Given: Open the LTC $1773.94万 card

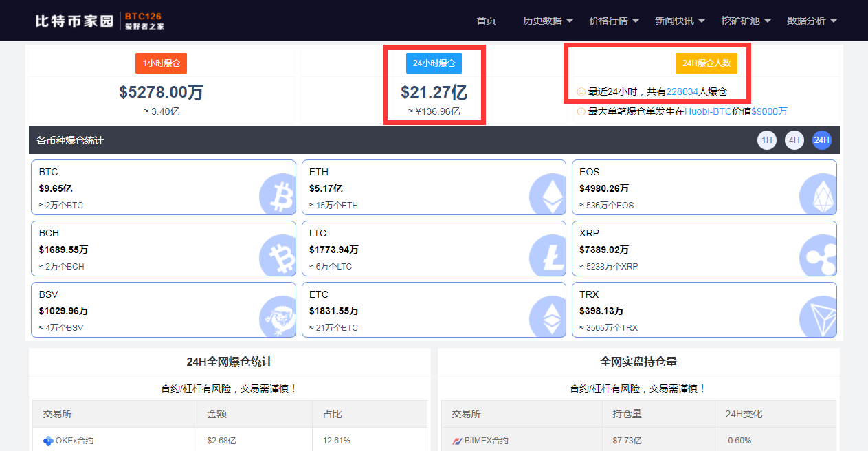Looking at the screenshot, I should [434, 249].
